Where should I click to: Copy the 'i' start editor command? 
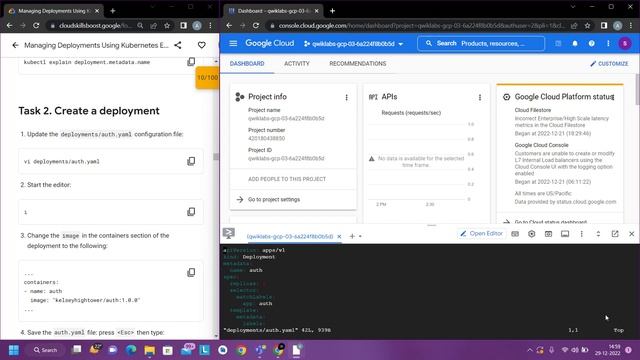coord(191,212)
